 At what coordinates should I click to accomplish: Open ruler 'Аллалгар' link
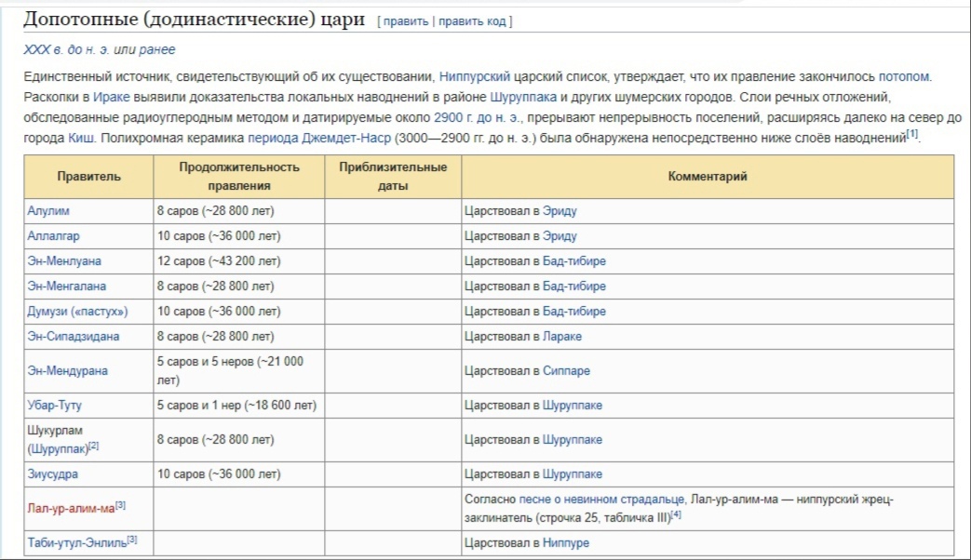[53, 236]
